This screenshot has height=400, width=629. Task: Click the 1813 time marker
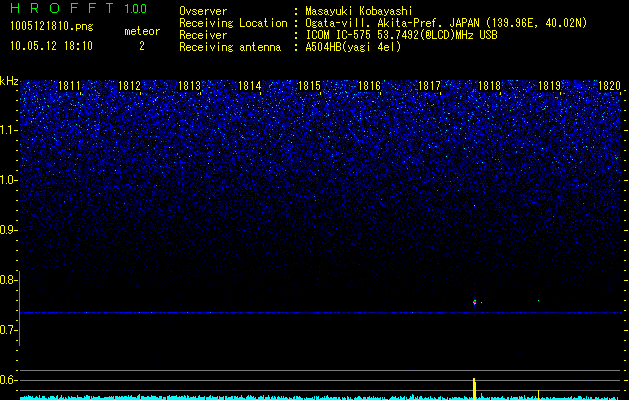pyautogui.click(x=189, y=86)
